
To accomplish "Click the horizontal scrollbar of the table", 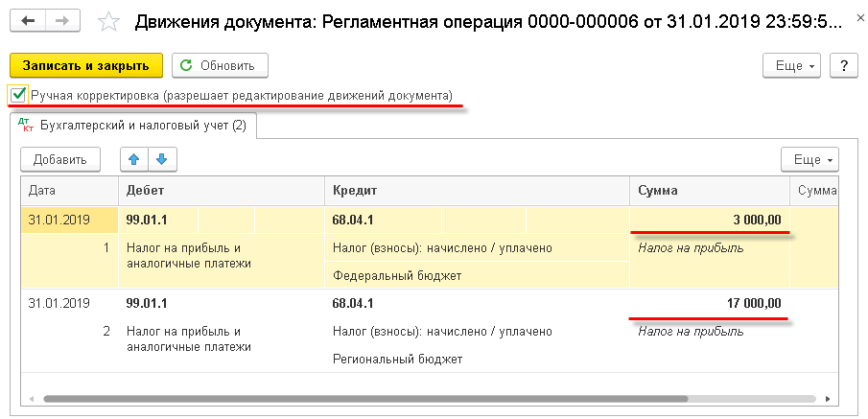I will 365,399.
